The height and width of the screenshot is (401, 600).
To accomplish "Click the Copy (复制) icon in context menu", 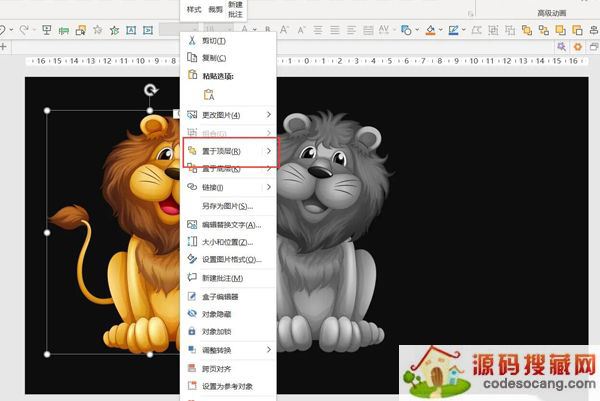I will click(x=193, y=58).
